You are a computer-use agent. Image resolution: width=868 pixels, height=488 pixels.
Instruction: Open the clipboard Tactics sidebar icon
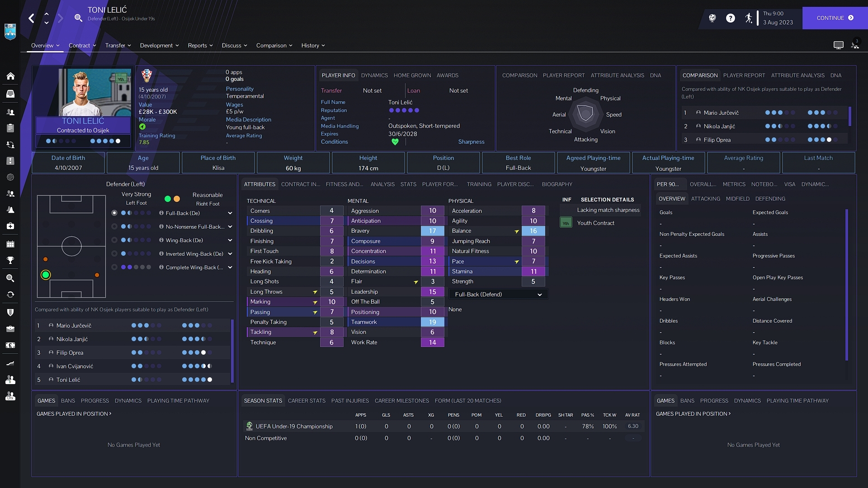click(10, 128)
